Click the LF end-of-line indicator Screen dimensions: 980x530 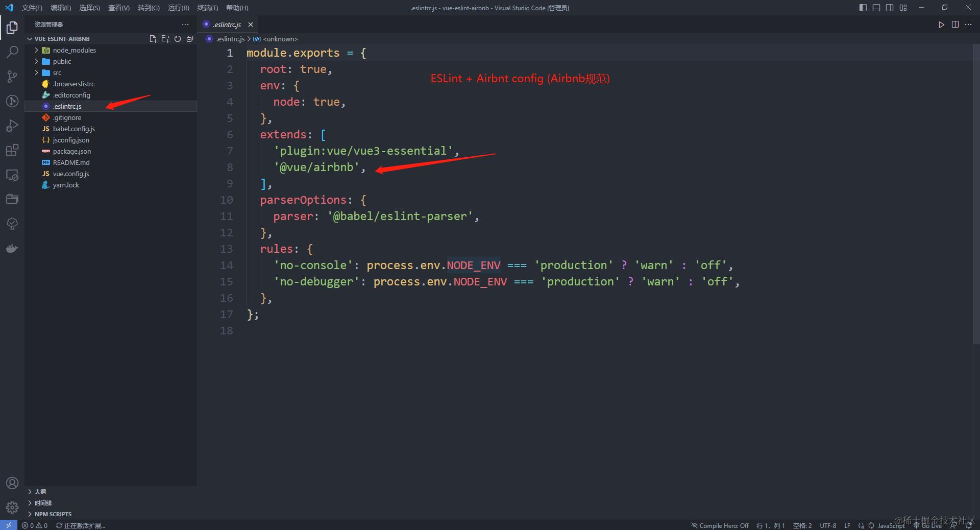point(847,525)
